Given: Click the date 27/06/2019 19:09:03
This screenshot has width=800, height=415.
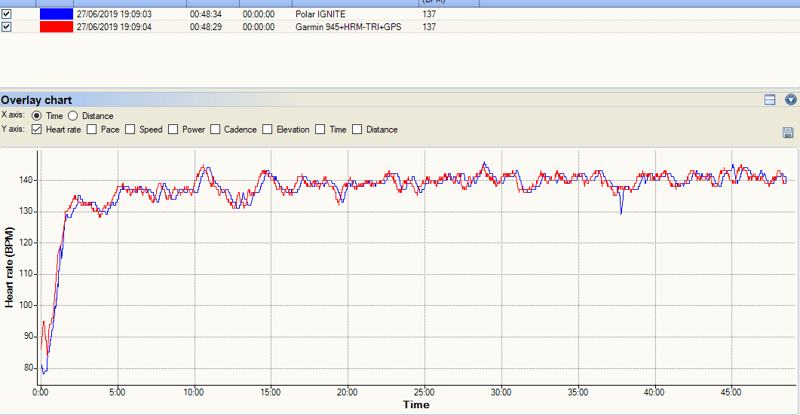Looking at the screenshot, I should [x=114, y=14].
